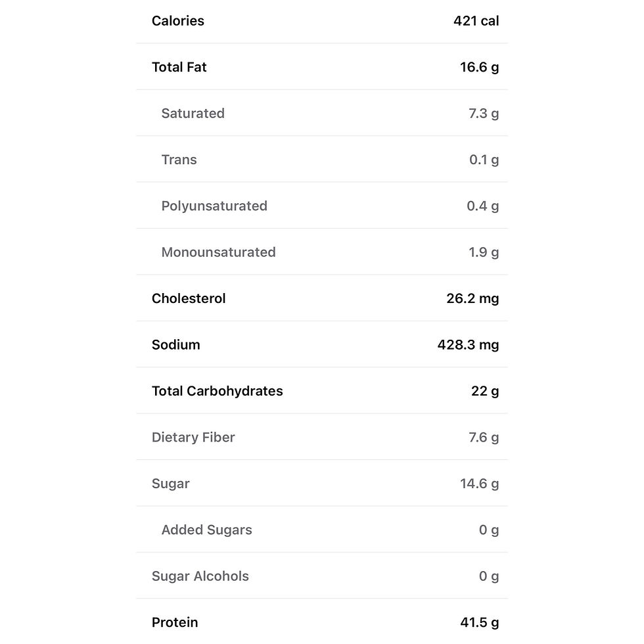Tap the Monounsaturated fat label
Viewport: 644px width, 644px height.
tap(218, 252)
